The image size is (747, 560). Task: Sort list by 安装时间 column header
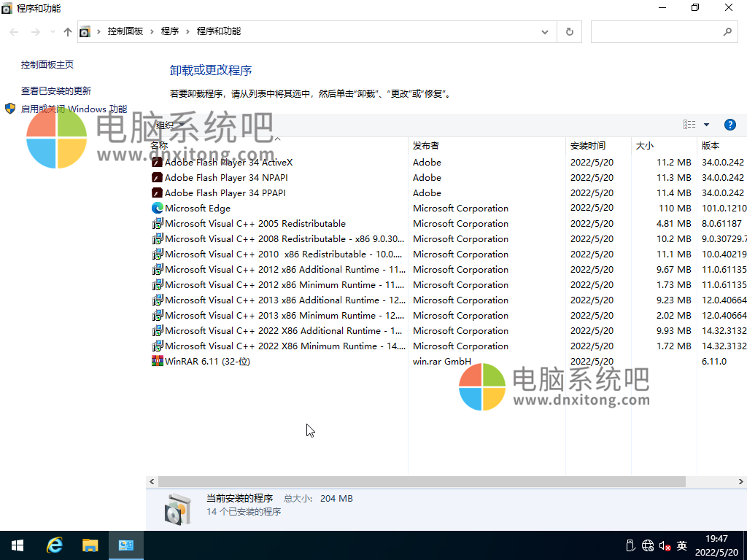588,145
